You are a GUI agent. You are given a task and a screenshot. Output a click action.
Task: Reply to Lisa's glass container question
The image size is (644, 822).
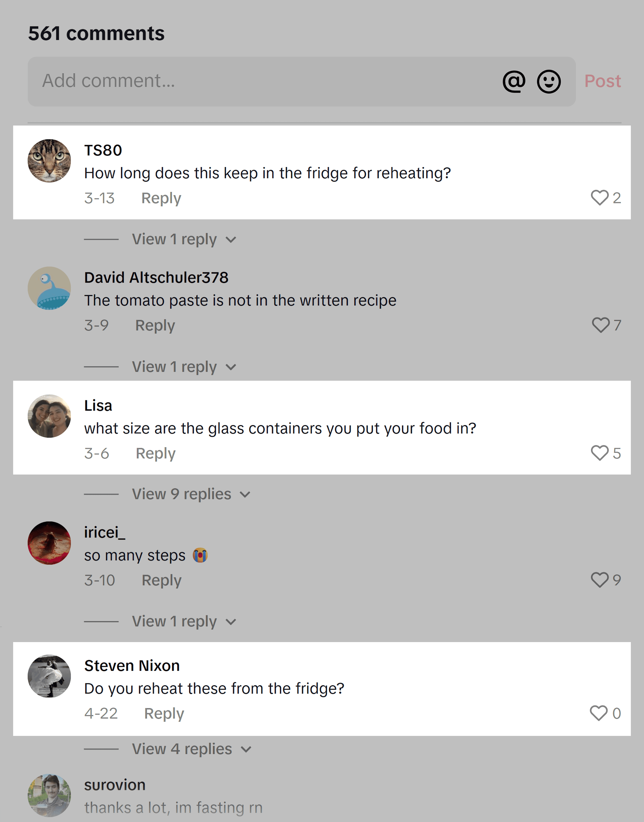click(x=156, y=453)
